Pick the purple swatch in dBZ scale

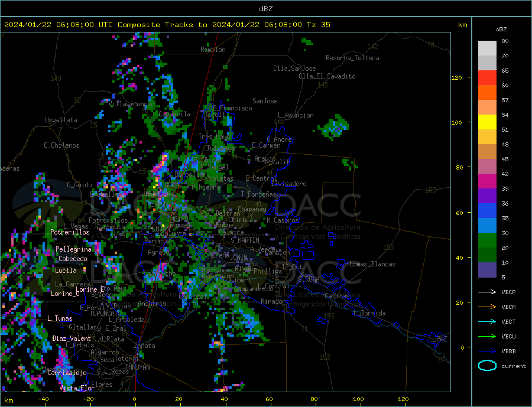tap(487, 196)
